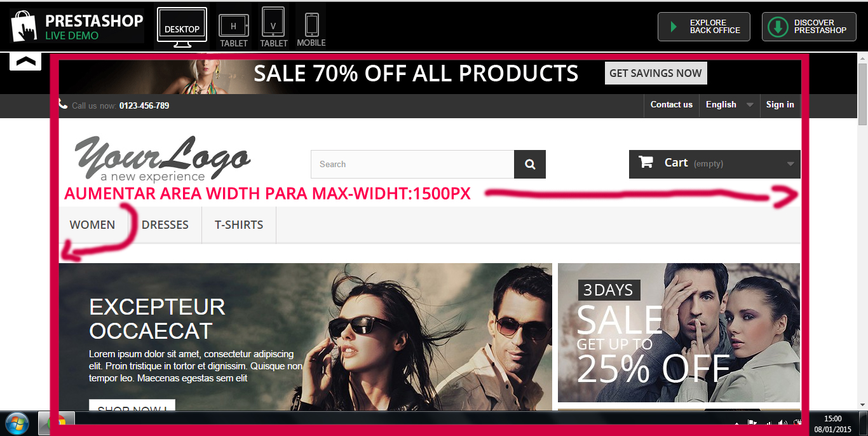
Task: Switch to horizontal Tablet preview
Action: pyautogui.click(x=234, y=28)
